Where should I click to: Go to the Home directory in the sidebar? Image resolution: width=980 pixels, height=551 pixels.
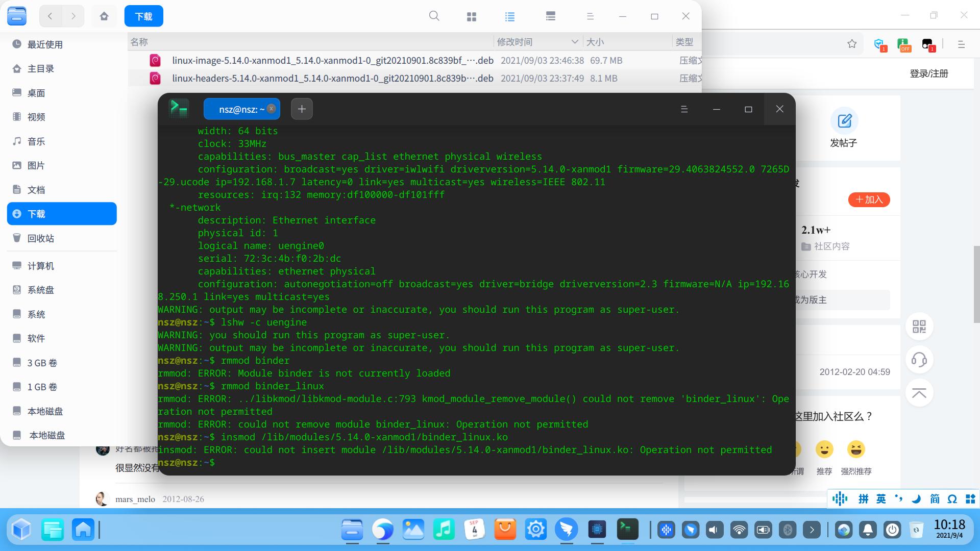pos(41,69)
